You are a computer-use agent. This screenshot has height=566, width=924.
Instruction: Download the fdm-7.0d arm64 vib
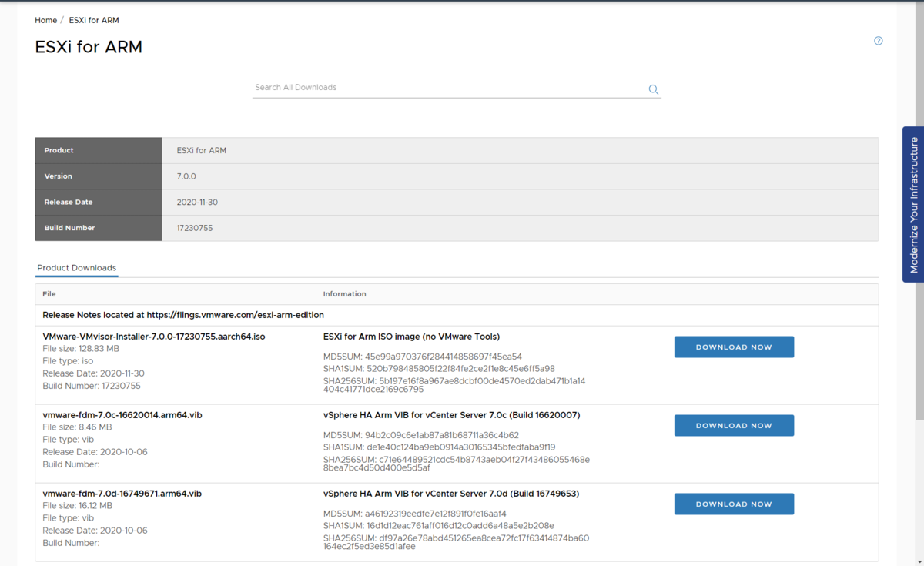(x=734, y=504)
